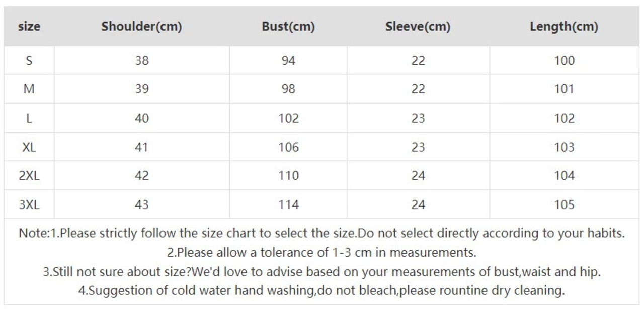Click the bust value 94 cell
Viewport: 644px width, 309px height.
click(x=288, y=61)
